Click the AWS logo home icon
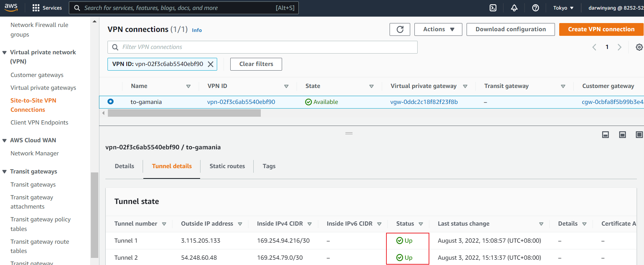 click(11, 7)
